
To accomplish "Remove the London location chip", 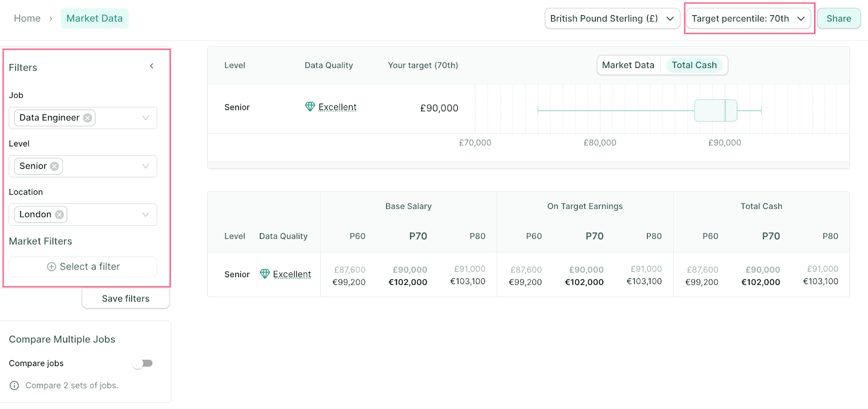I will [x=59, y=215].
